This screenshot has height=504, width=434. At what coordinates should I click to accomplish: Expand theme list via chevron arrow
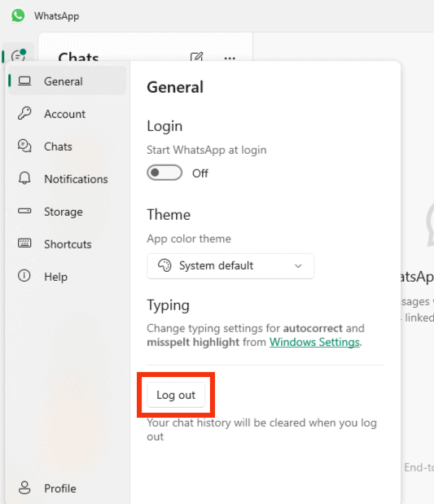pyautogui.click(x=298, y=266)
